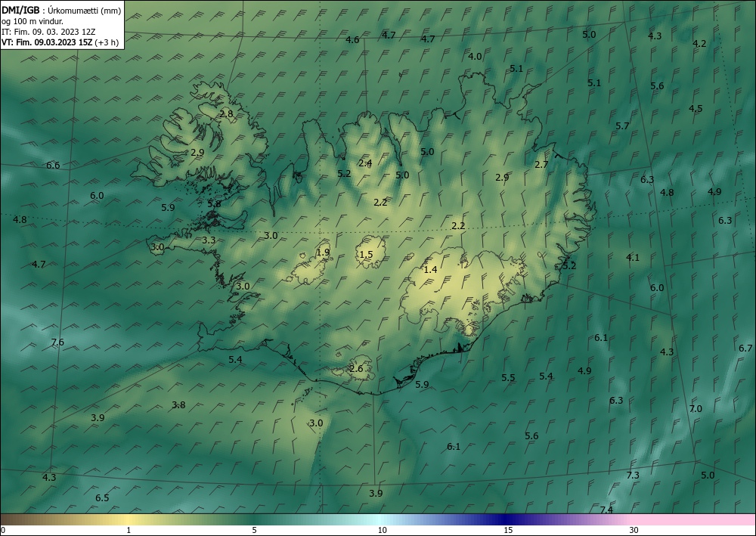756x536 pixels.
Task: Click the 5.7 value northeast of Iceland
Action: (622, 125)
